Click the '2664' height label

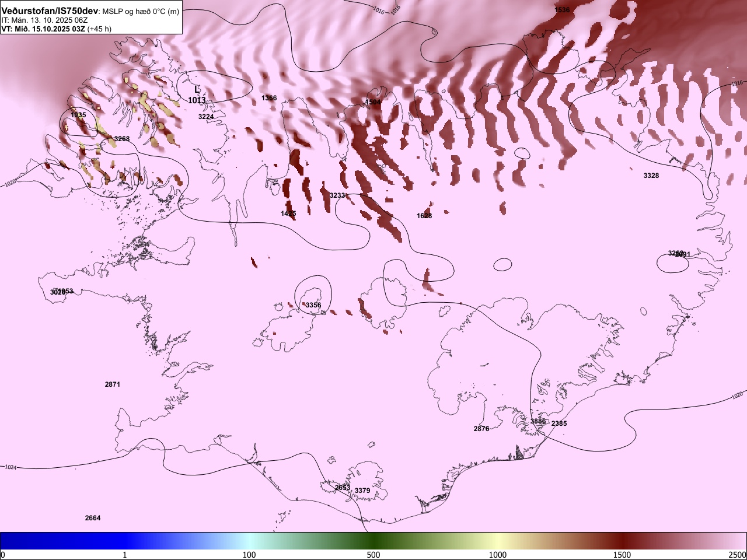coord(93,518)
